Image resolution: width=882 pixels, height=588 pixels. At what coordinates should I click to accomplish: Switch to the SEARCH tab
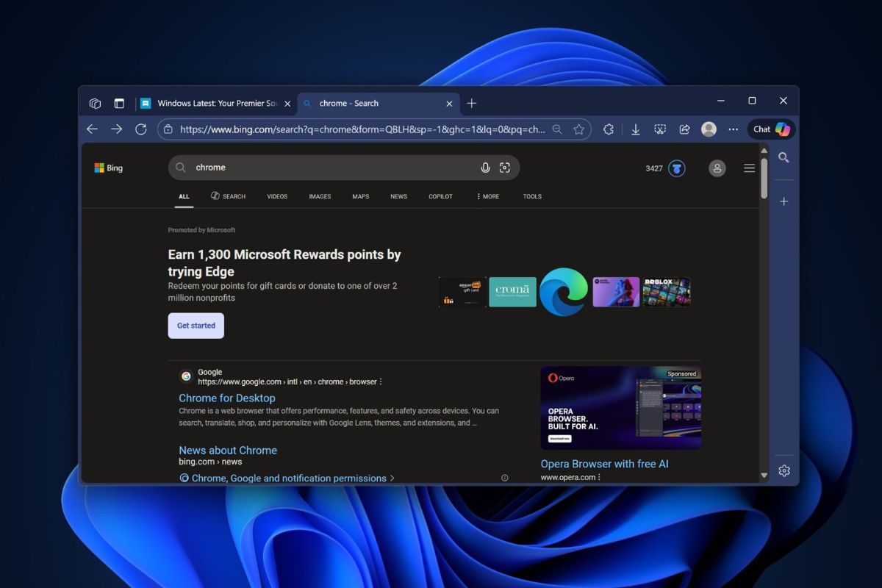click(x=228, y=196)
